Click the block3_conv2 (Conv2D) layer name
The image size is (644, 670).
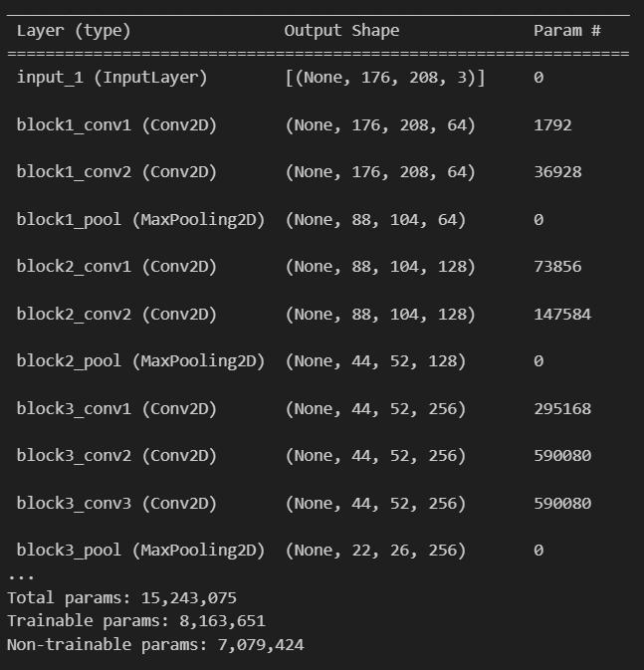pyautogui.click(x=116, y=456)
